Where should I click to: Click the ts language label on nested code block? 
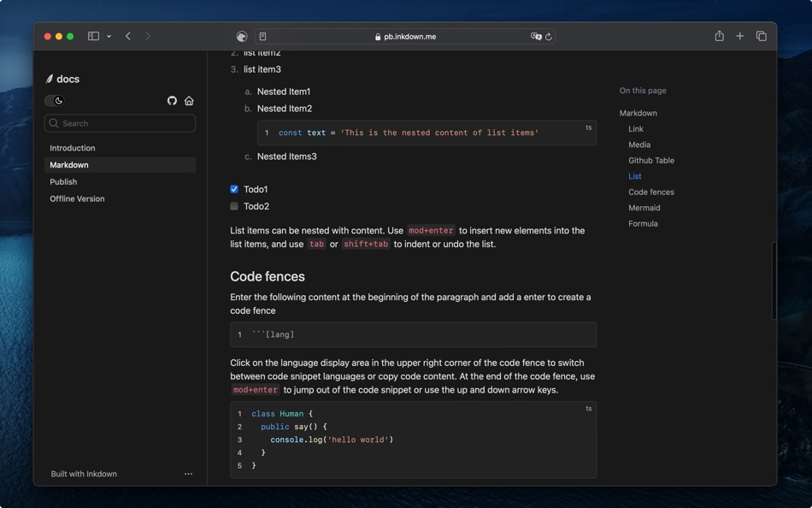589,127
